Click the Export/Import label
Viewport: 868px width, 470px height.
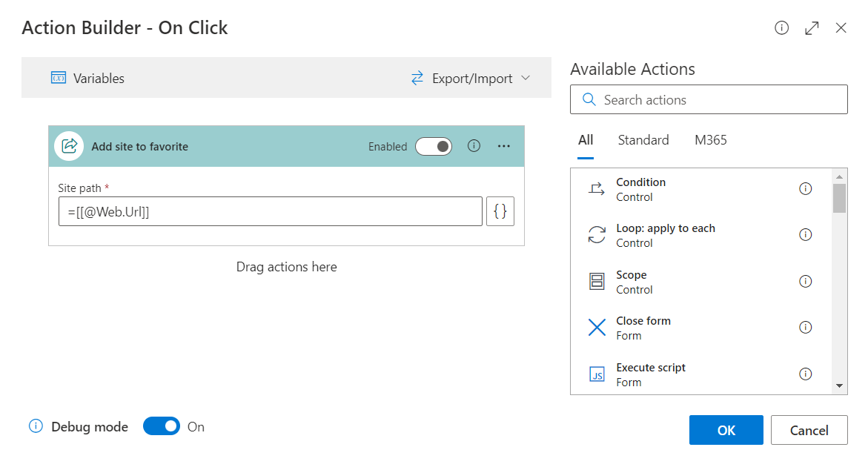tap(472, 79)
